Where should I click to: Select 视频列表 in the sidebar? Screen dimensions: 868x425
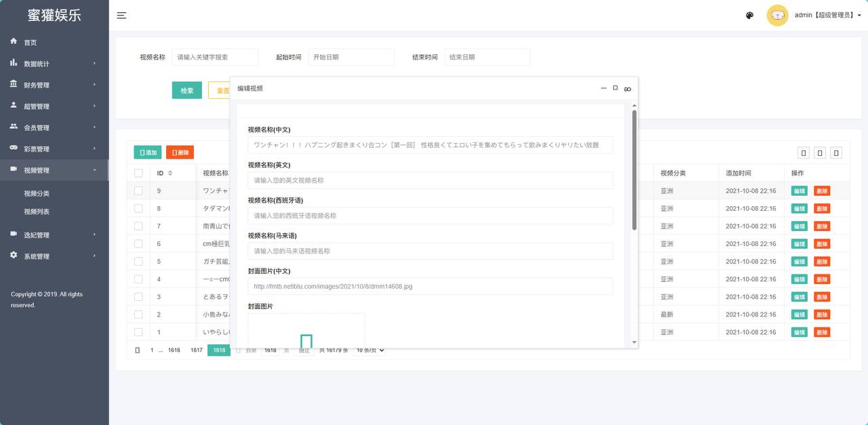coord(41,211)
